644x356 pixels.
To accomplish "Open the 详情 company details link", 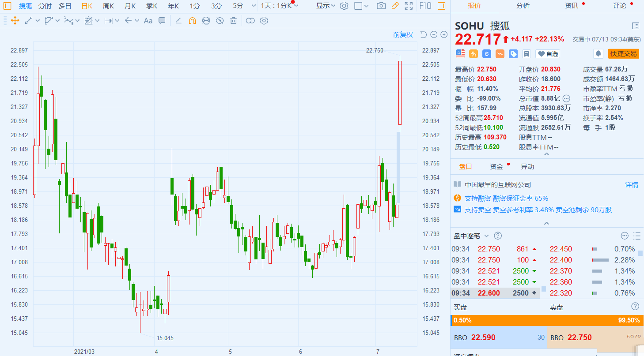I will (x=632, y=185).
